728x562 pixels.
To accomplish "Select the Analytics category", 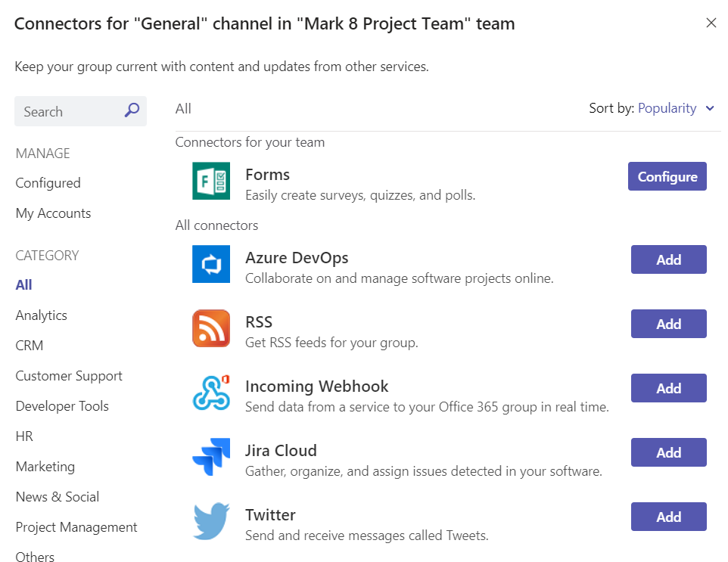I will (x=41, y=315).
